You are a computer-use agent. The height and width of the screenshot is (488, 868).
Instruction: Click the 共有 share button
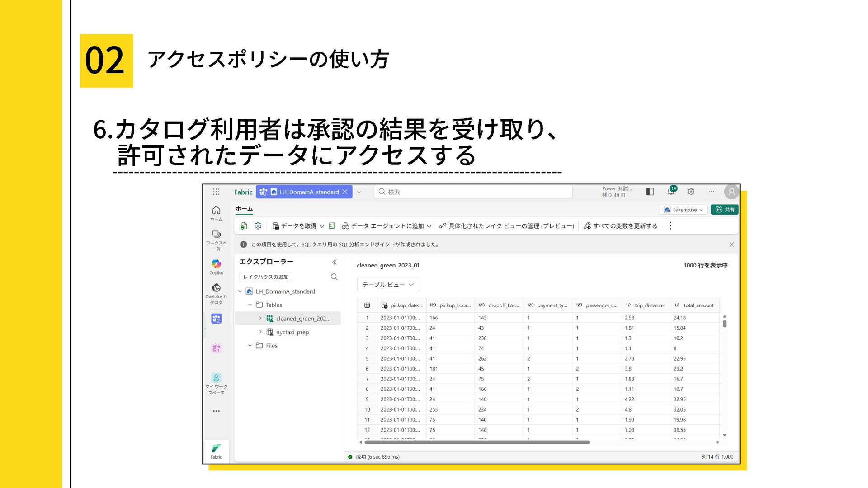(x=724, y=210)
